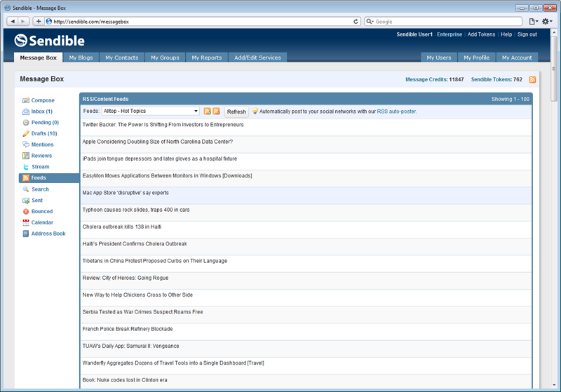The height and width of the screenshot is (392, 561).
Task: Open the My Reports tab
Action: point(207,58)
